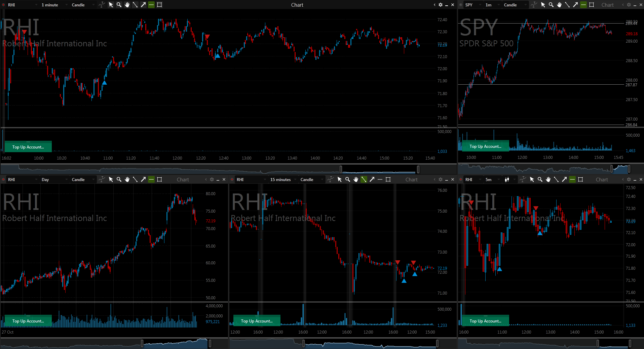Click Chart title of RHI 5m panel

point(602,179)
